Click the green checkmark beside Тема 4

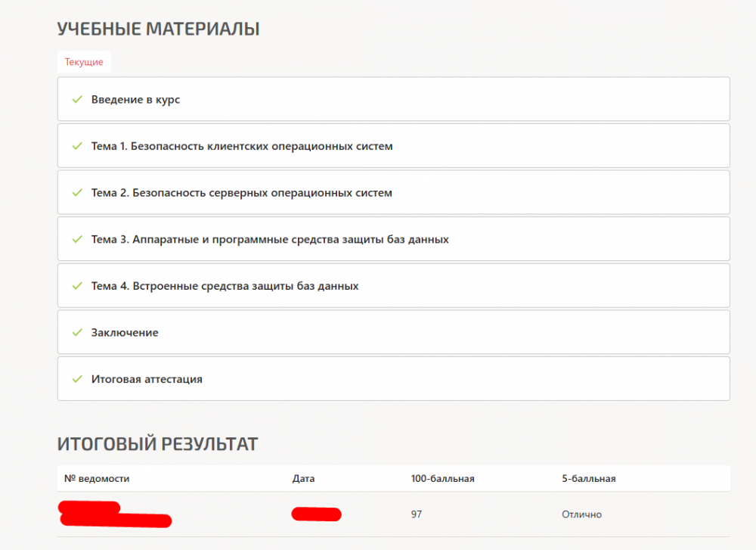tap(76, 286)
